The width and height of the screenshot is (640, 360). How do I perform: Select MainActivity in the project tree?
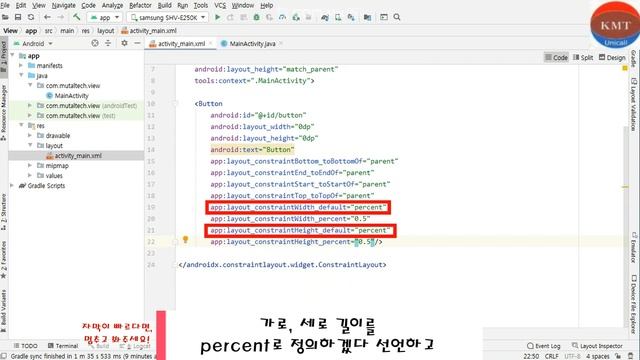(71, 96)
